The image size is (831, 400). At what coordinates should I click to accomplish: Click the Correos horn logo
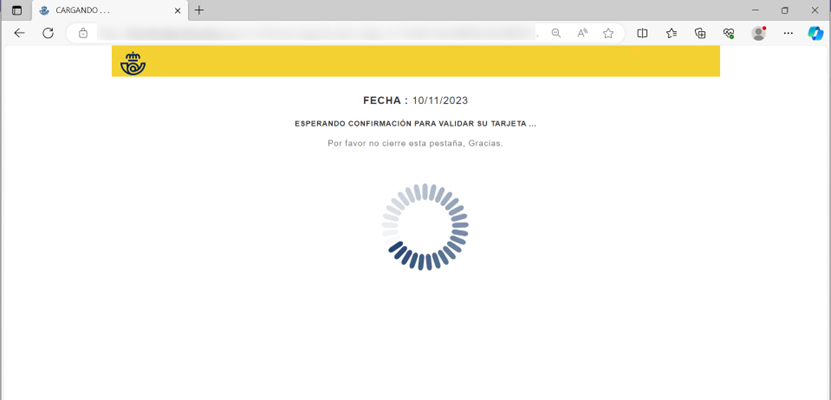click(x=133, y=62)
